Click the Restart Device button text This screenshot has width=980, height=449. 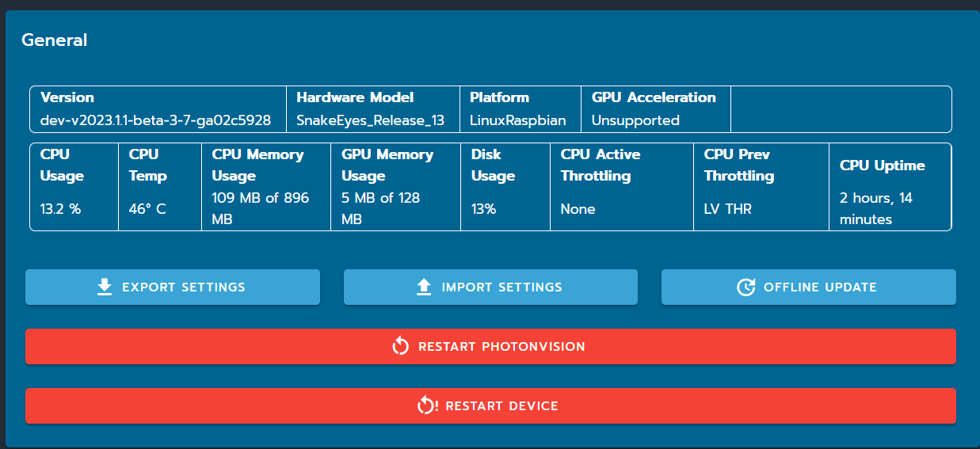point(501,406)
